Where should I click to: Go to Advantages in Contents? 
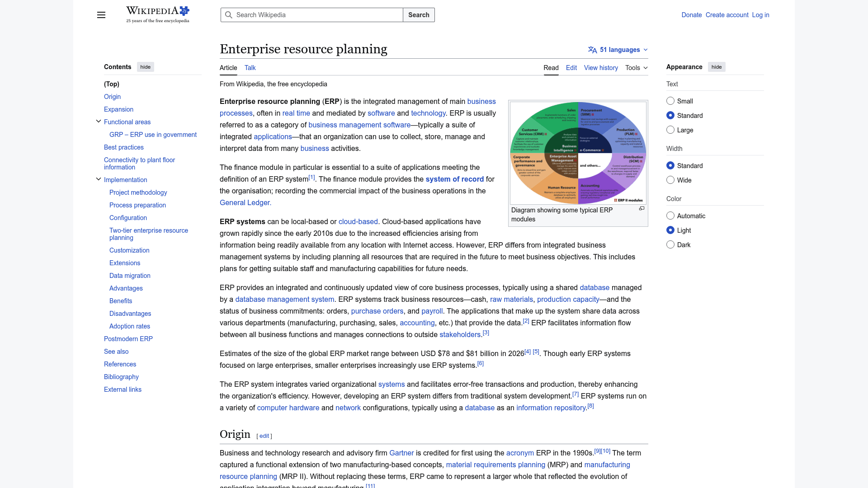pyautogui.click(x=126, y=288)
